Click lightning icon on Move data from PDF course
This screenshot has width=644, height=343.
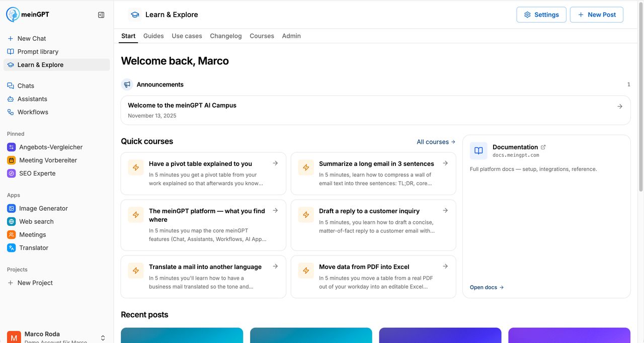tap(306, 271)
